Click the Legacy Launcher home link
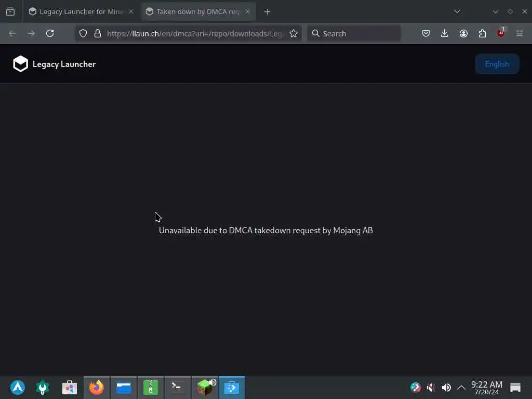The width and height of the screenshot is (532, 399). coord(64,64)
